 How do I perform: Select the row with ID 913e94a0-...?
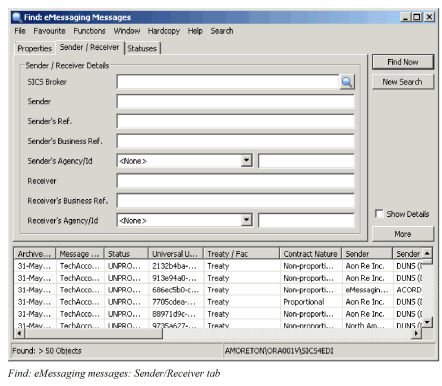pyautogui.click(x=218, y=278)
